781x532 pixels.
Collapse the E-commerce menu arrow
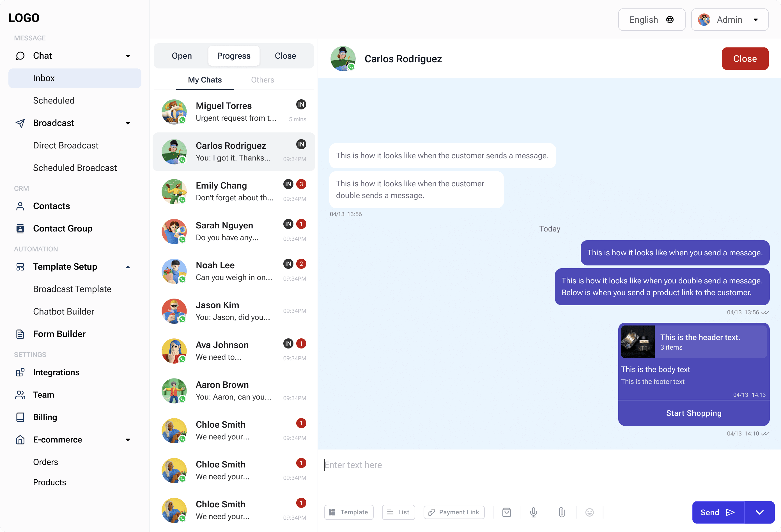click(128, 440)
